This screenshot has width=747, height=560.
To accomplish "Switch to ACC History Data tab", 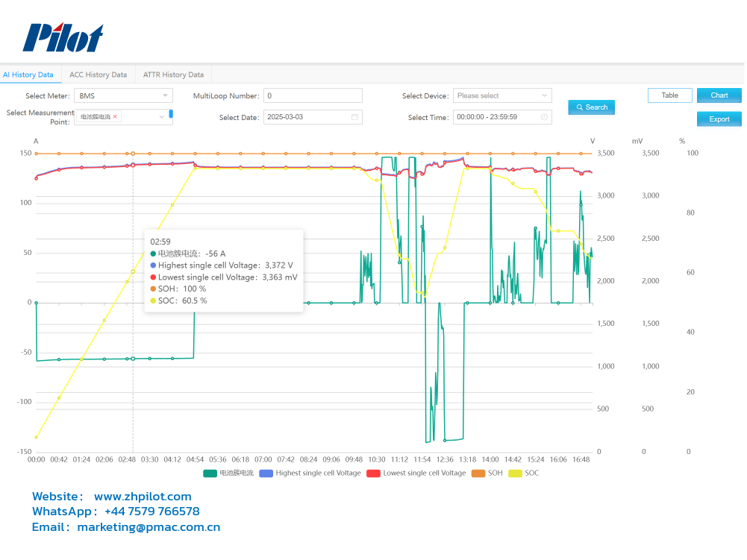I will pos(99,75).
